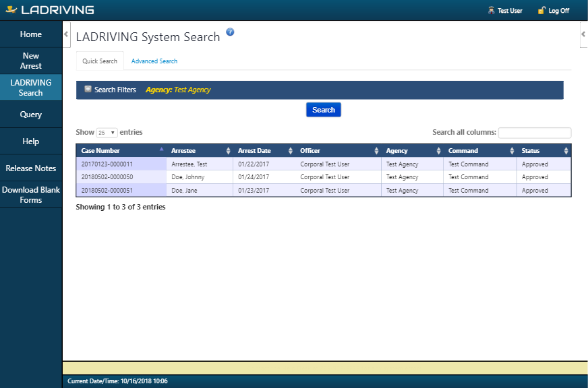Screen dimensions: 588x388
Task: Click the Search all columns input field
Action: [534, 133]
